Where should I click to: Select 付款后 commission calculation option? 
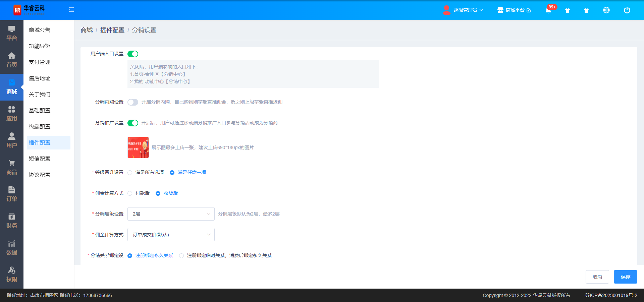(x=130, y=193)
